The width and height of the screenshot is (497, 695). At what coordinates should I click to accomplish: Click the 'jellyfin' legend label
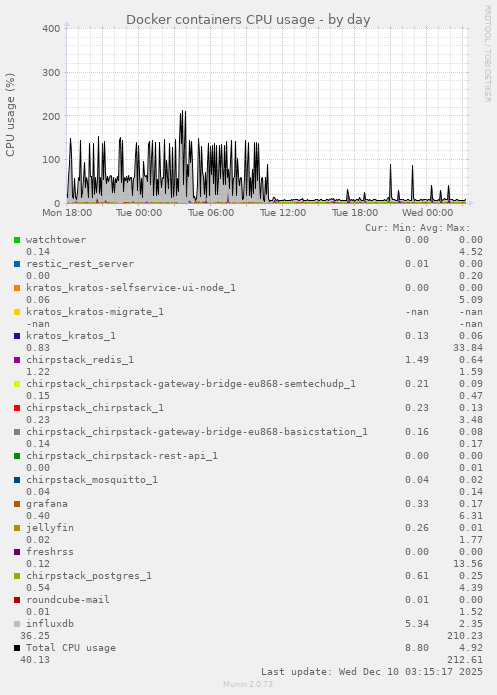[50, 527]
